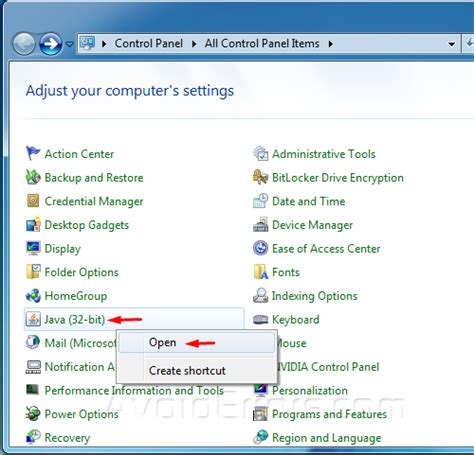
Task: Click the Recovery icon
Action: tap(33, 437)
